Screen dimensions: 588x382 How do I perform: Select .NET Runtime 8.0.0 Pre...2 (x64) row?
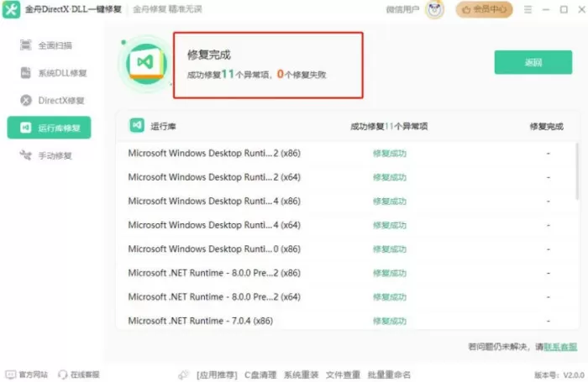click(346, 297)
